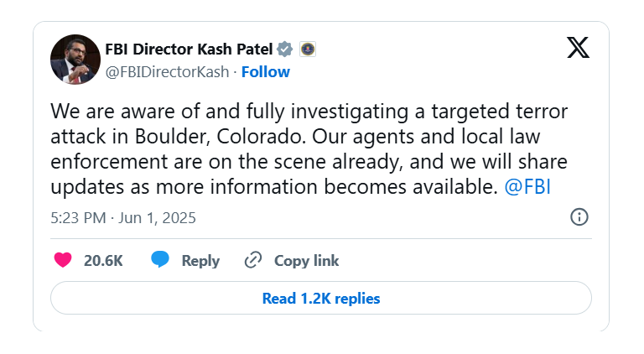Click the @FBIDirectorKash handle
Viewport: 644px width, 354px height.
tap(167, 71)
